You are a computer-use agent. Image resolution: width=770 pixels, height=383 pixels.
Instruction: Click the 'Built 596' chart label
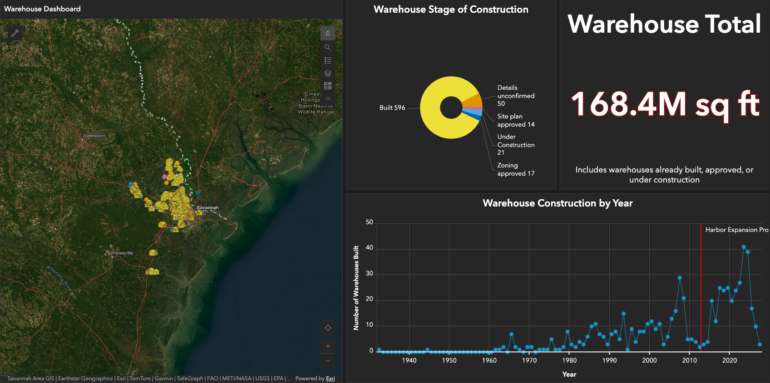392,108
